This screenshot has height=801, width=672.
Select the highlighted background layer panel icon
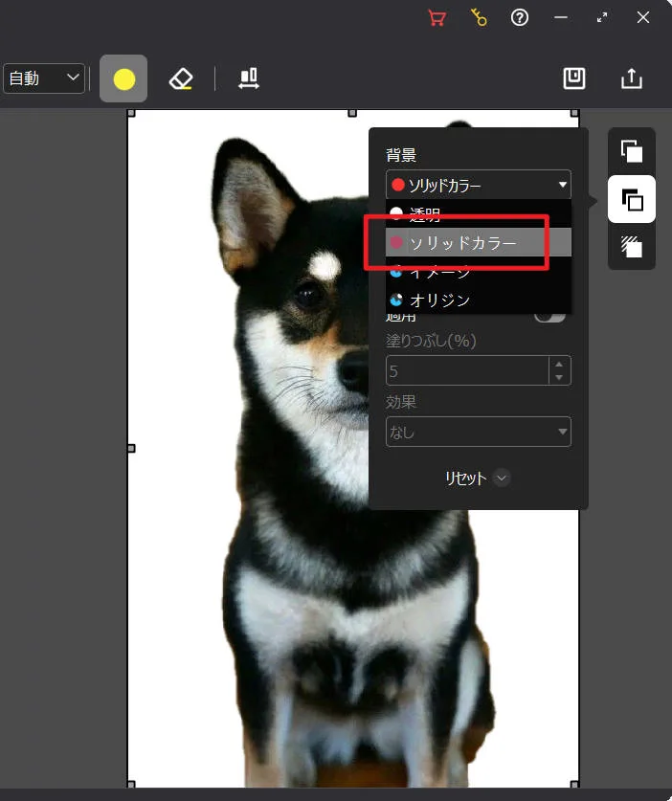coord(632,200)
